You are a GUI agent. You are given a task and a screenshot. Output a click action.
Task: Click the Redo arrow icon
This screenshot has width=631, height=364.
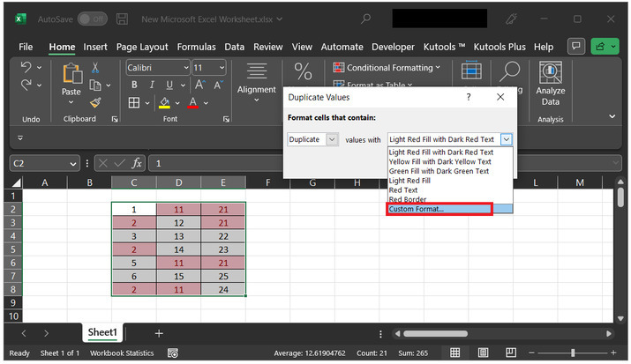(26, 85)
